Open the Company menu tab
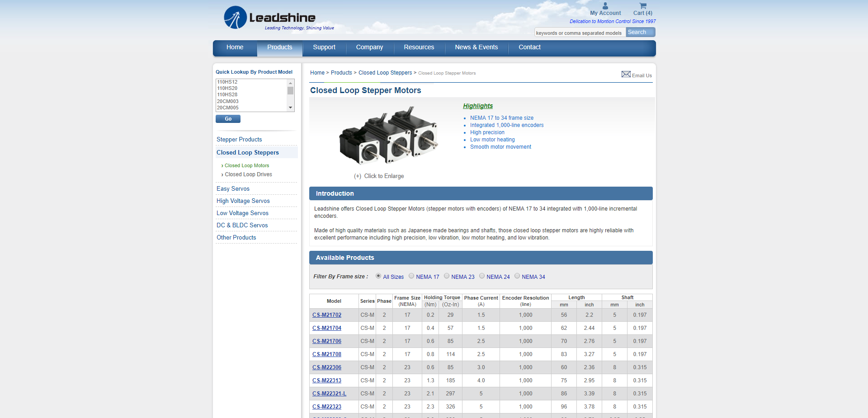Screen dimensions: 868x418 coord(369,47)
